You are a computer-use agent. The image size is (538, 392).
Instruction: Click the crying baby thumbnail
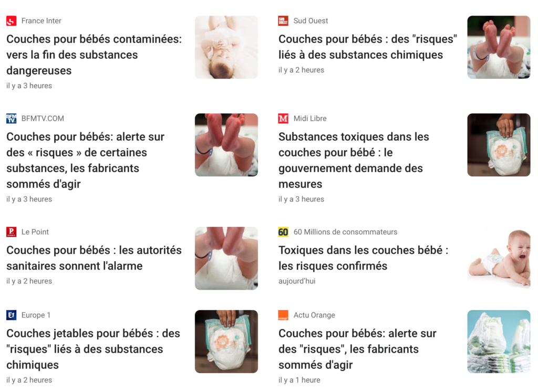pos(499,258)
